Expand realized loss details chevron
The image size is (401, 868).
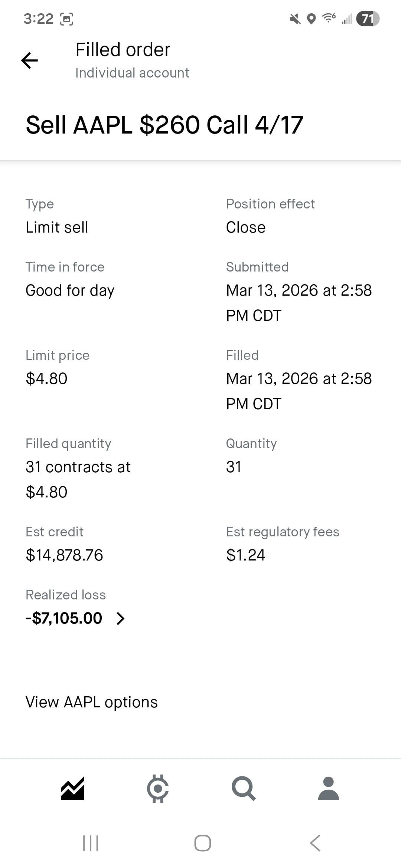(120, 618)
